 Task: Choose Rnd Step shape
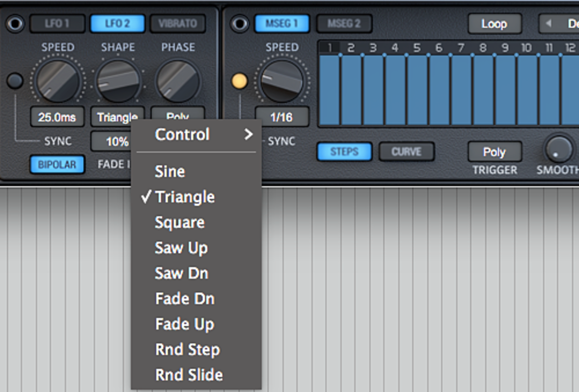click(x=196, y=349)
